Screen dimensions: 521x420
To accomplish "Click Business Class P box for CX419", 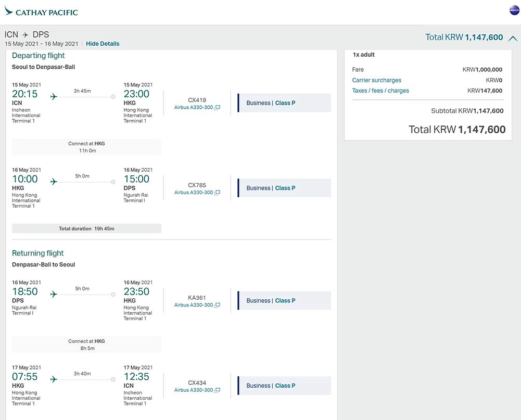I will [284, 103].
